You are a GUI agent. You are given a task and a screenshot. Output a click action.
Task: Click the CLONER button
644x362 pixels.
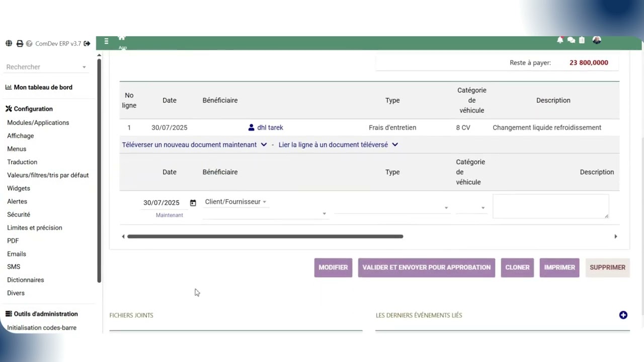point(517,267)
